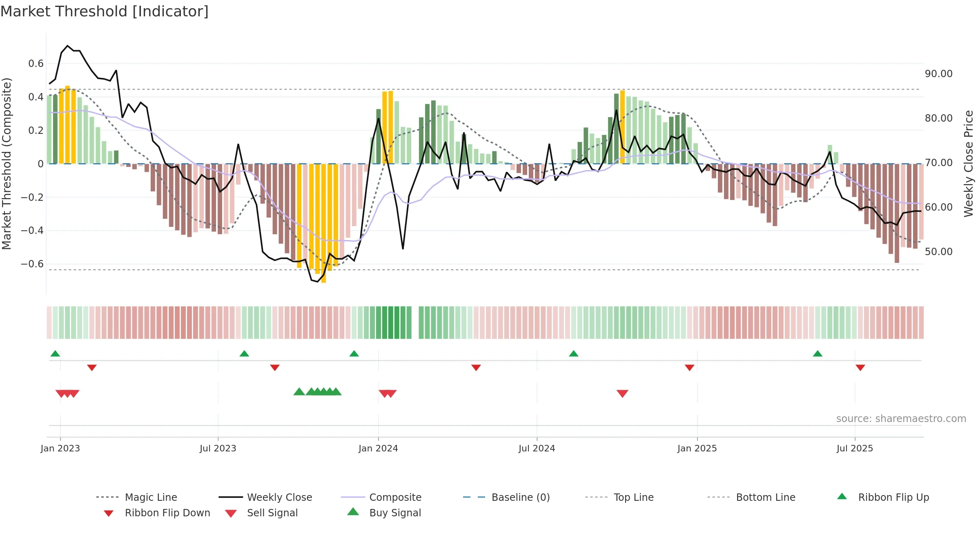Click the Ribbon Flip Up marker just before Jan 2024
Viewport: 980px width, 551px height.
[354, 353]
